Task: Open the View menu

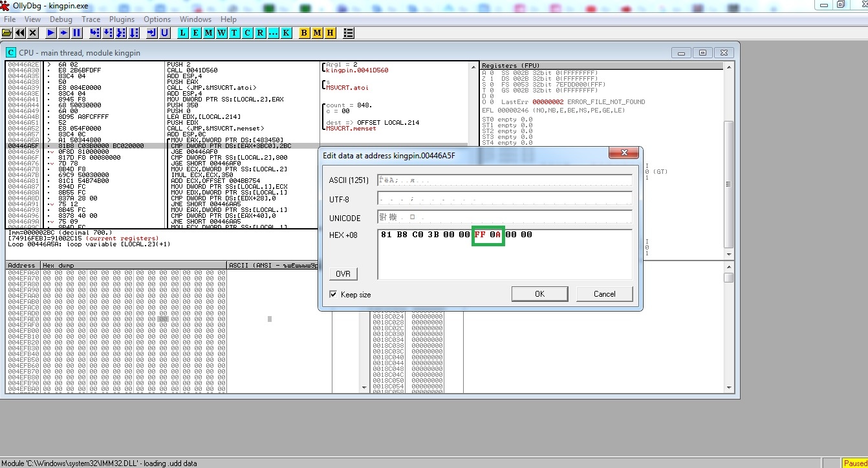Action: click(x=32, y=19)
